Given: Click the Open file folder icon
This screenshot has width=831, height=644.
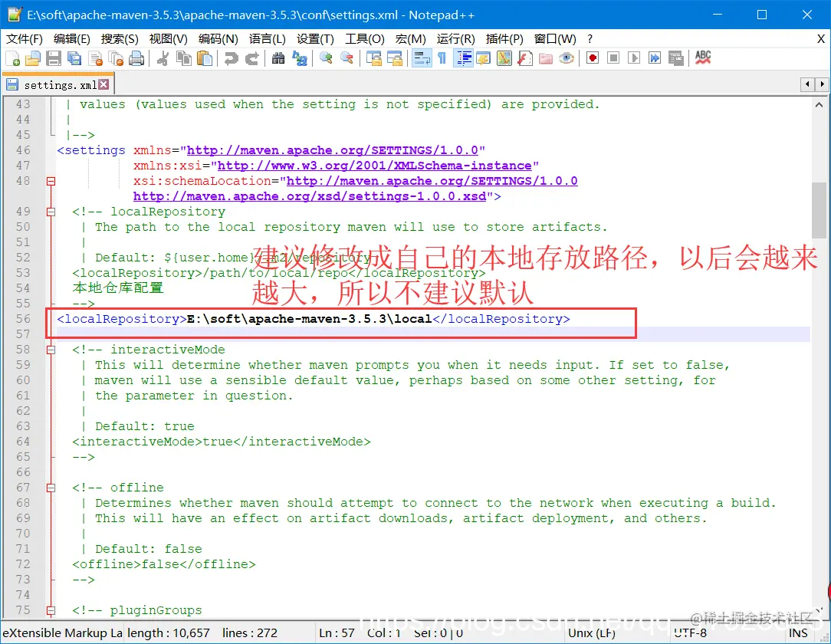Looking at the screenshot, I should (33, 58).
